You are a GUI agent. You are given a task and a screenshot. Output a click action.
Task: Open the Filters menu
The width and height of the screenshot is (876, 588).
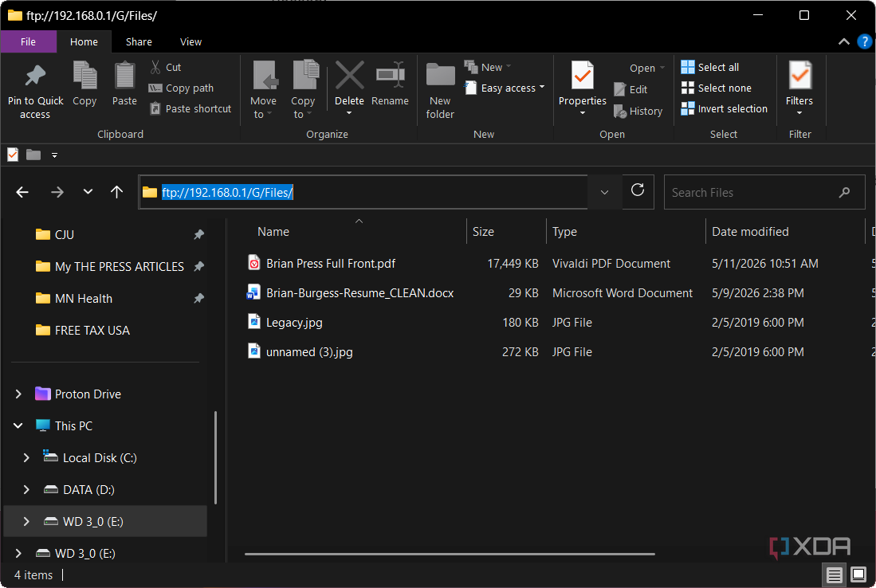coord(799,89)
